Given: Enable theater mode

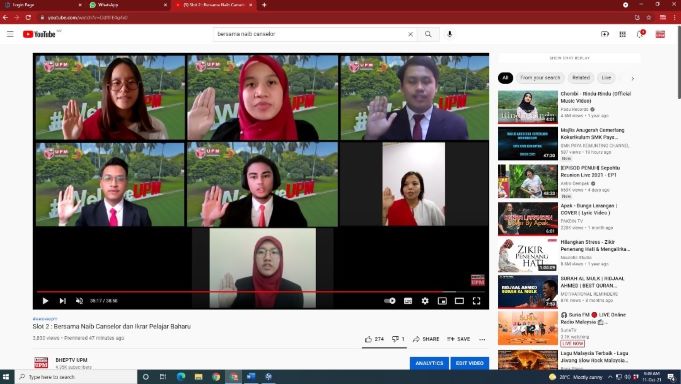Looking at the screenshot, I should 459,301.
